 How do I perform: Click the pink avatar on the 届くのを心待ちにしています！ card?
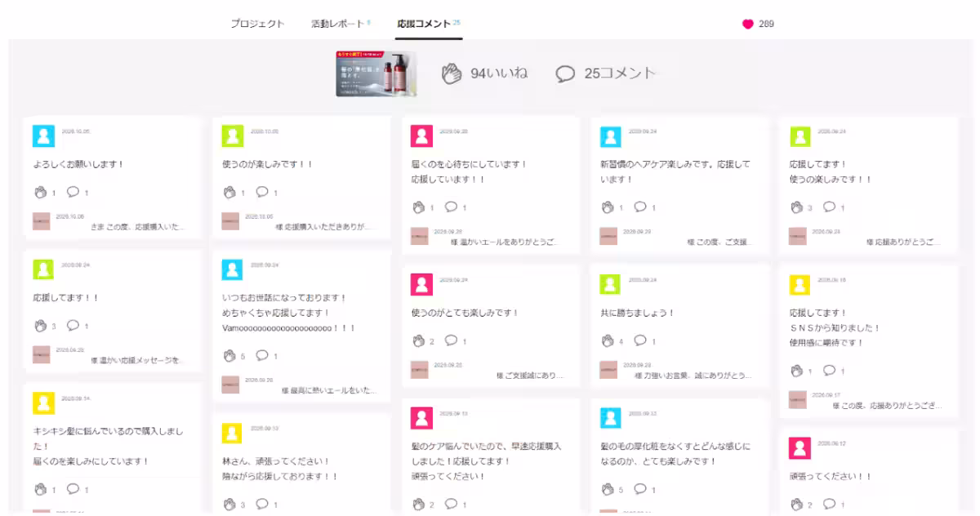pyautogui.click(x=421, y=136)
